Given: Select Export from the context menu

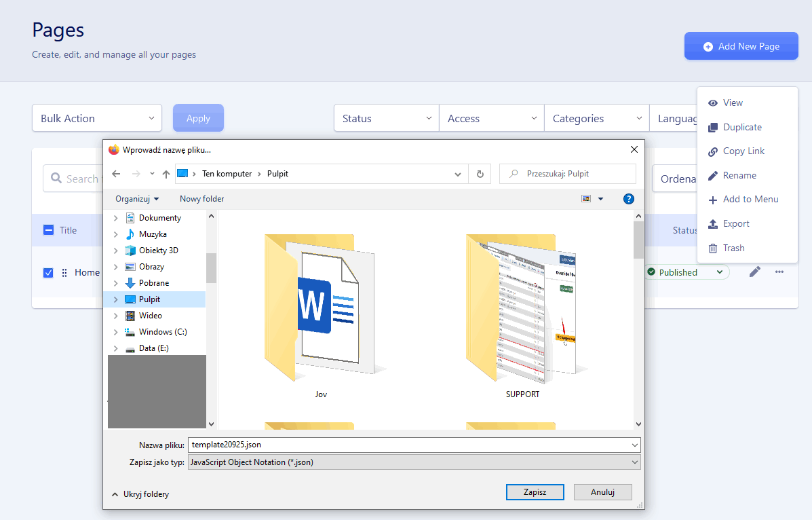Looking at the screenshot, I should coord(736,223).
